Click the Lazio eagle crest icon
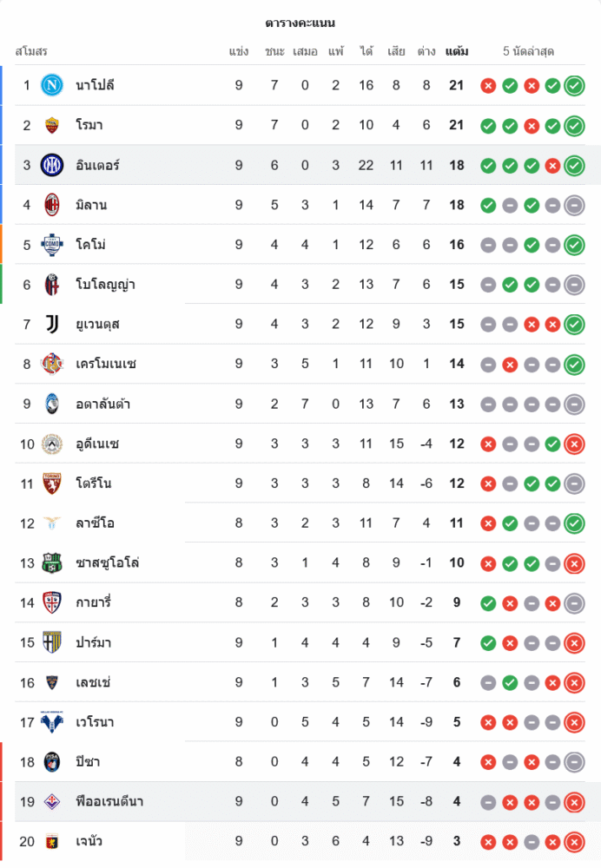 click(52, 523)
